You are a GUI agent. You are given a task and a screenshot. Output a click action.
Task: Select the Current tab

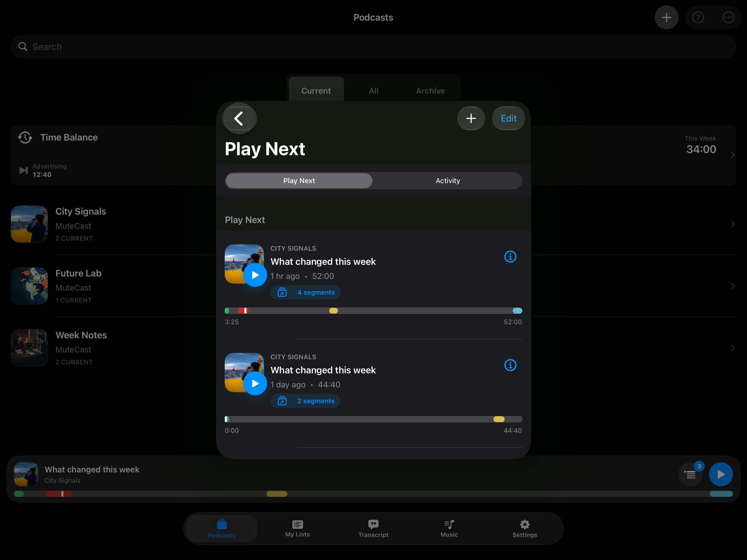(316, 90)
